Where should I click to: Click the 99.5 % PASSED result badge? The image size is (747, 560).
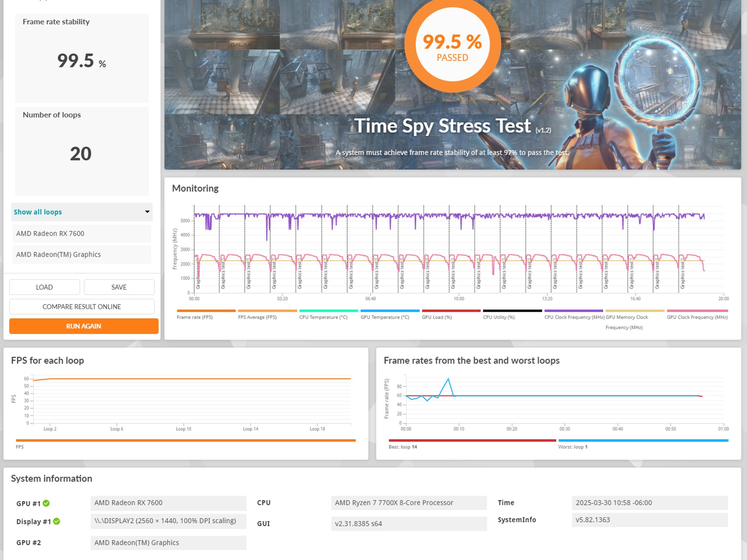point(452,44)
